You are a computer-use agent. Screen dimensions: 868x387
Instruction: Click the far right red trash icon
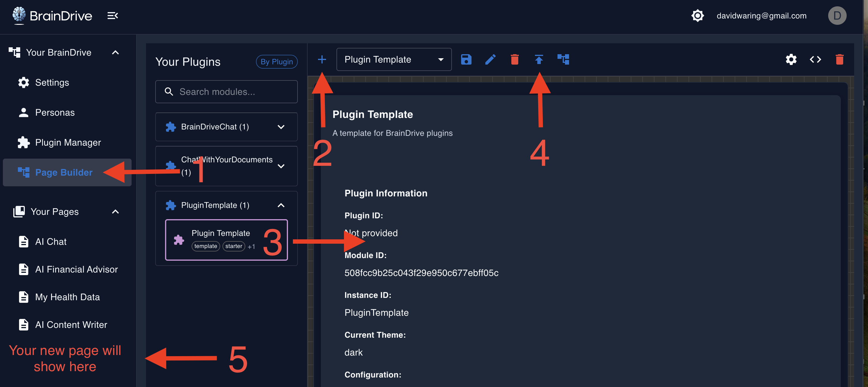(x=839, y=60)
